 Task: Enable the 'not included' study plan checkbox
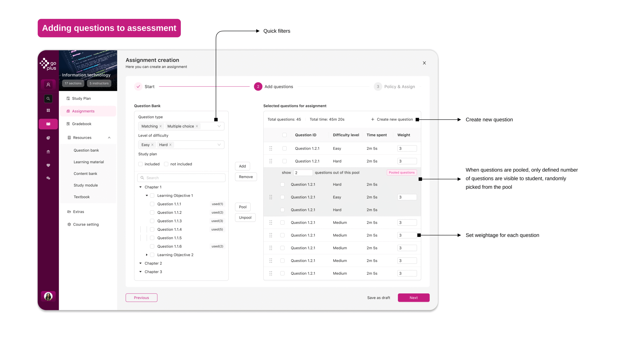click(166, 164)
